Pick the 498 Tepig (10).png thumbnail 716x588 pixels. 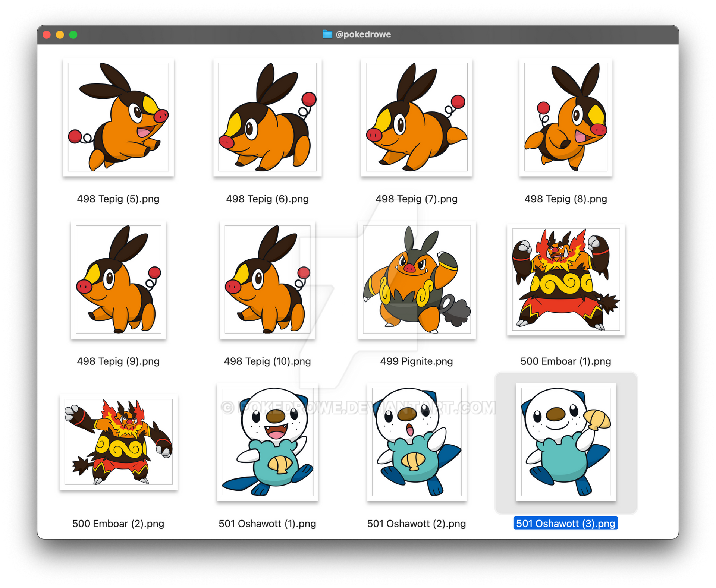(x=267, y=279)
